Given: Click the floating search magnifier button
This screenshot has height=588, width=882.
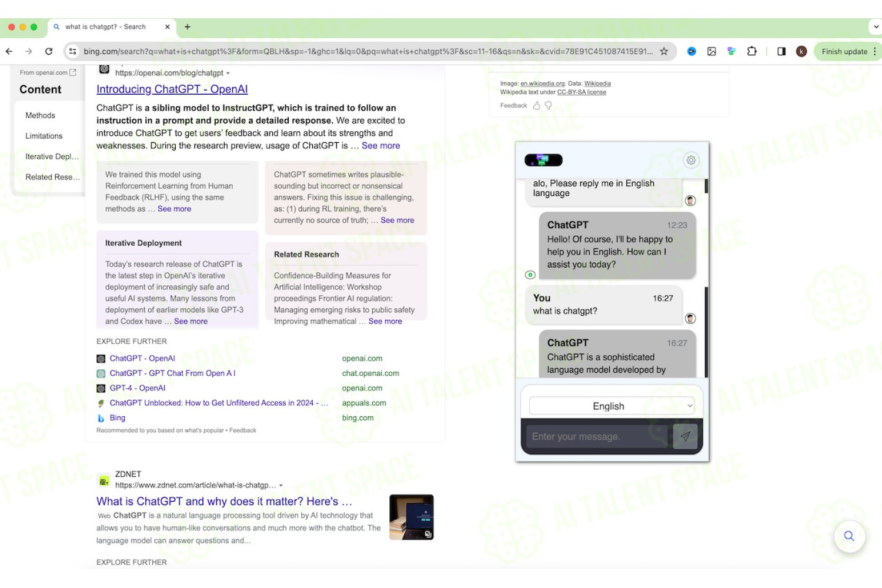Looking at the screenshot, I should click(849, 536).
